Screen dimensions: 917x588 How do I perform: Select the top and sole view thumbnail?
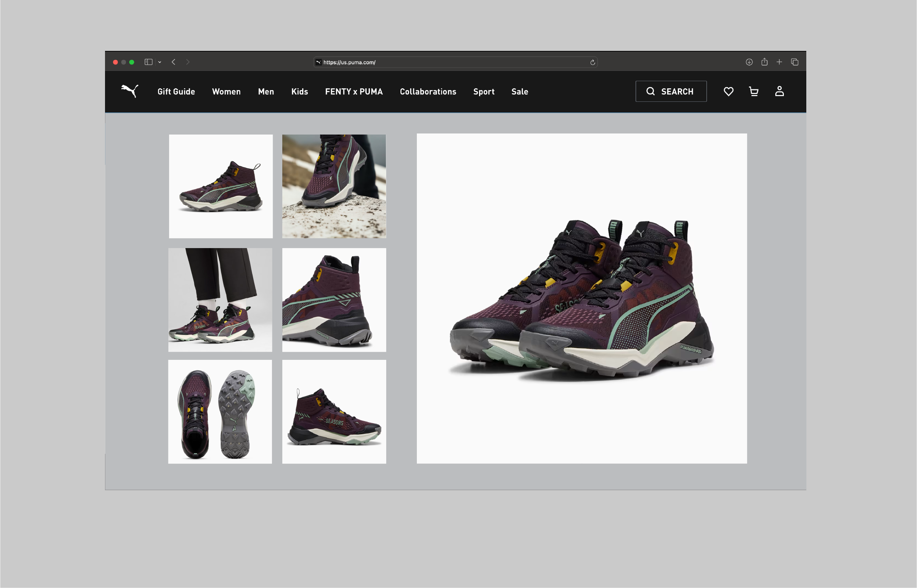(x=220, y=411)
